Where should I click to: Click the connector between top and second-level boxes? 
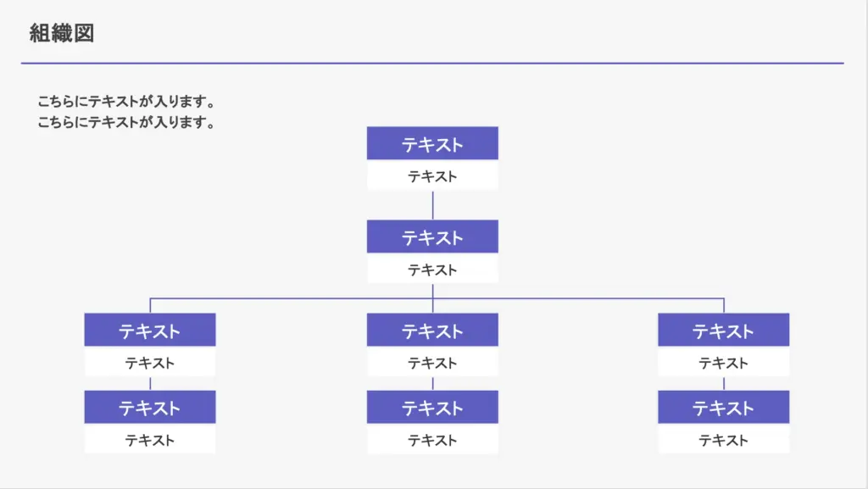click(x=432, y=206)
